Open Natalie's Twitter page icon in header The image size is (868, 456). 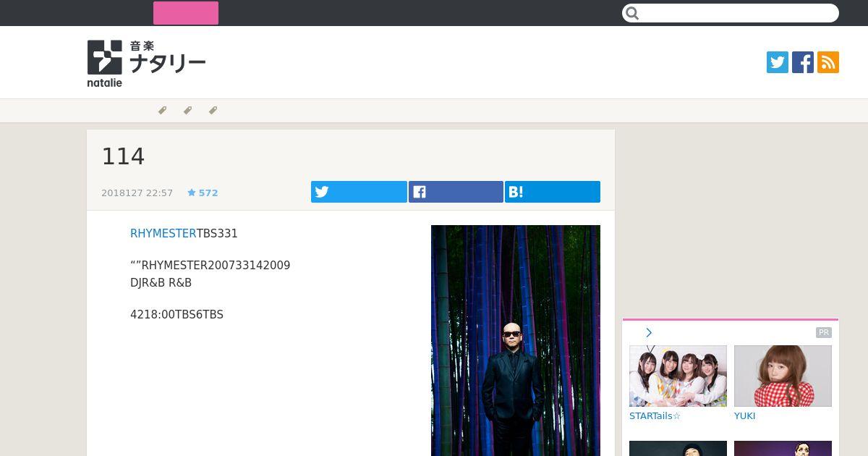click(x=778, y=62)
